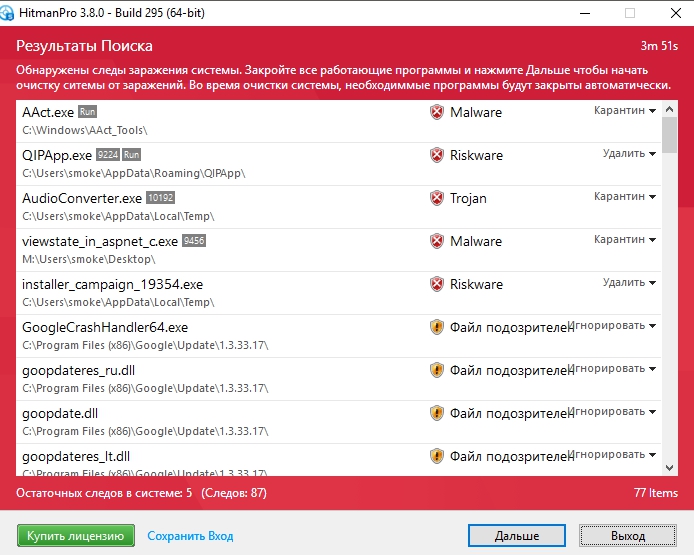Click the Riskware label for installer_campaign_19354.exe
The image size is (694, 555).
tap(476, 284)
